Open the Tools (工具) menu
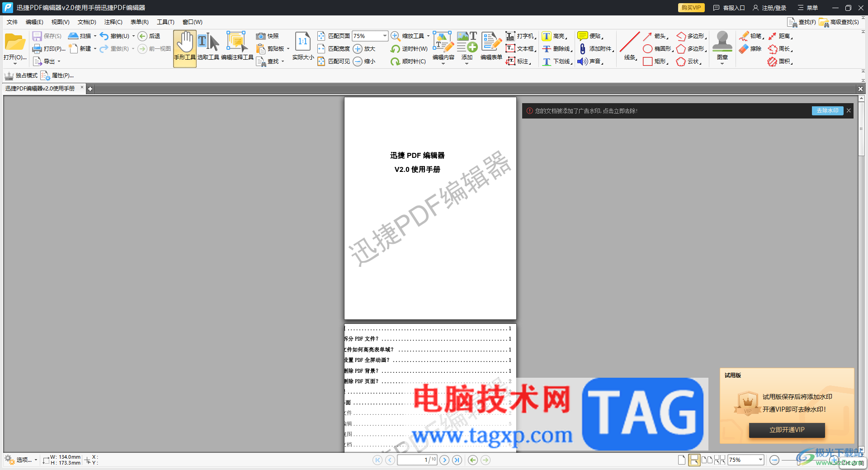The height and width of the screenshot is (470, 868). pyautogui.click(x=165, y=22)
